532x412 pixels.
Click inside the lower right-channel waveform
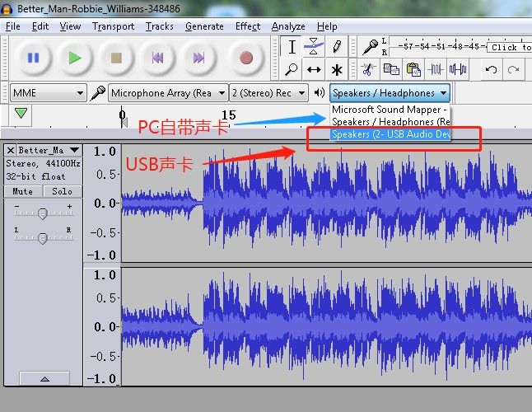(326, 326)
